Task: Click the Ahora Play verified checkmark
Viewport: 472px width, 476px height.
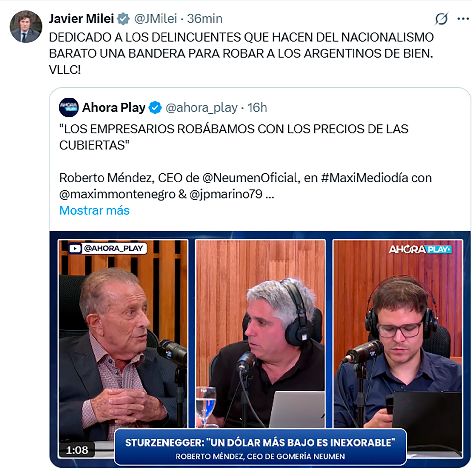Action: [x=155, y=108]
